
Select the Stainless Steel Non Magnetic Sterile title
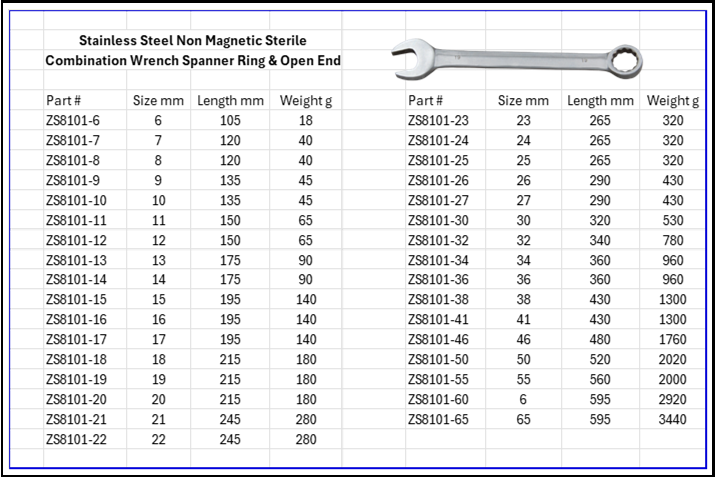[x=192, y=41]
